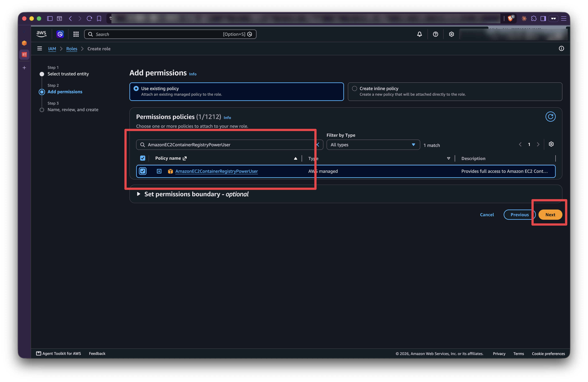Expand the AmazonEC2ContainerRegistryPowerUser policy row
This screenshot has height=382, width=588.
pos(159,171)
